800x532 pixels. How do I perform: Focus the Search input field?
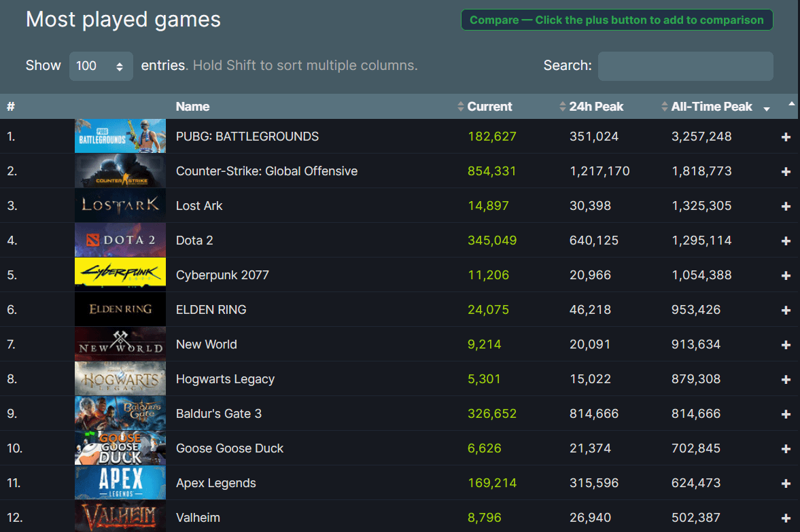(x=685, y=66)
